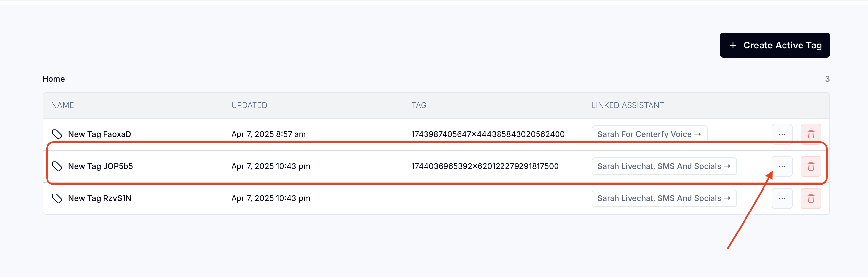This screenshot has width=868, height=277.
Task: Delete New Tag RzvS1N with trash icon
Action: click(x=810, y=198)
